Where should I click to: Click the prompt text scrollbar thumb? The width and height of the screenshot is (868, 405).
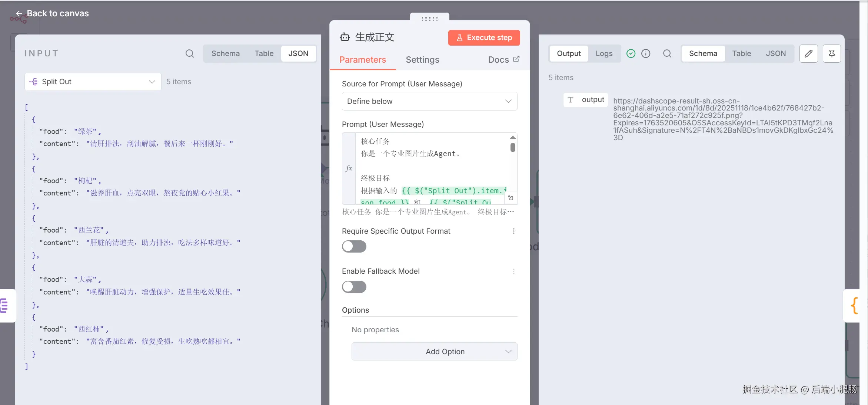pos(513,147)
